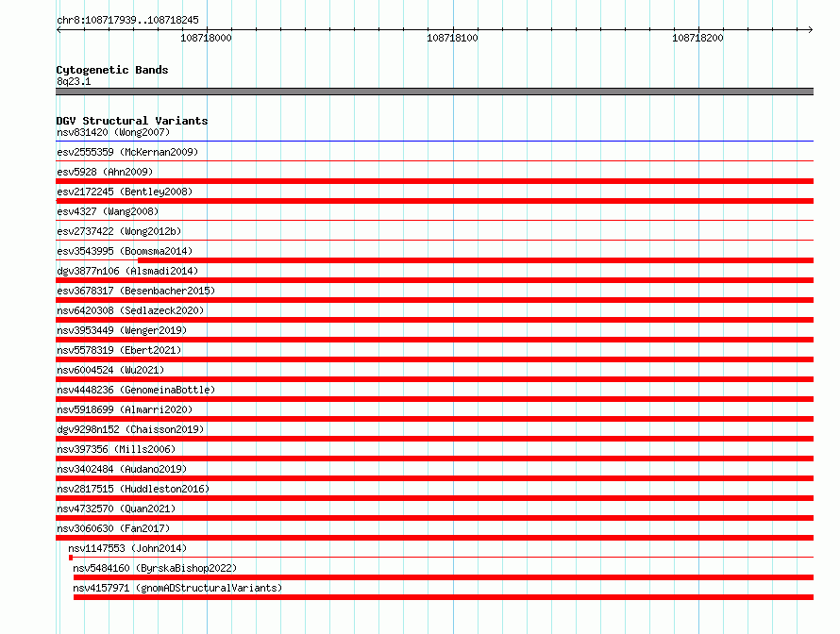Select the nsv3402484 (Audano2019) label

coord(122,469)
